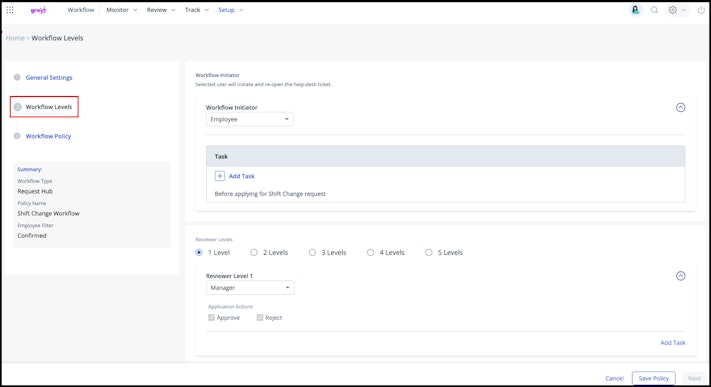Screen dimensions: 711x387
Task: Open the Track menu
Action: click(x=192, y=10)
